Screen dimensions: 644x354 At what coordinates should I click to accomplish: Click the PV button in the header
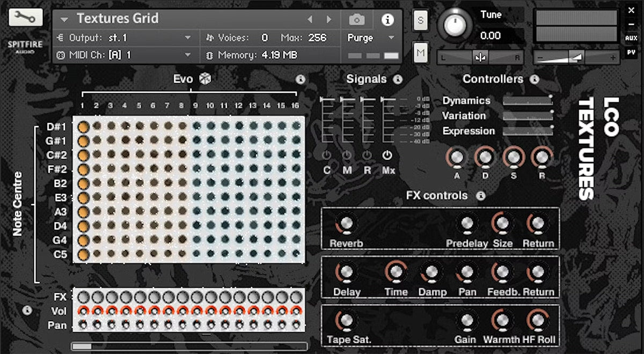631,53
